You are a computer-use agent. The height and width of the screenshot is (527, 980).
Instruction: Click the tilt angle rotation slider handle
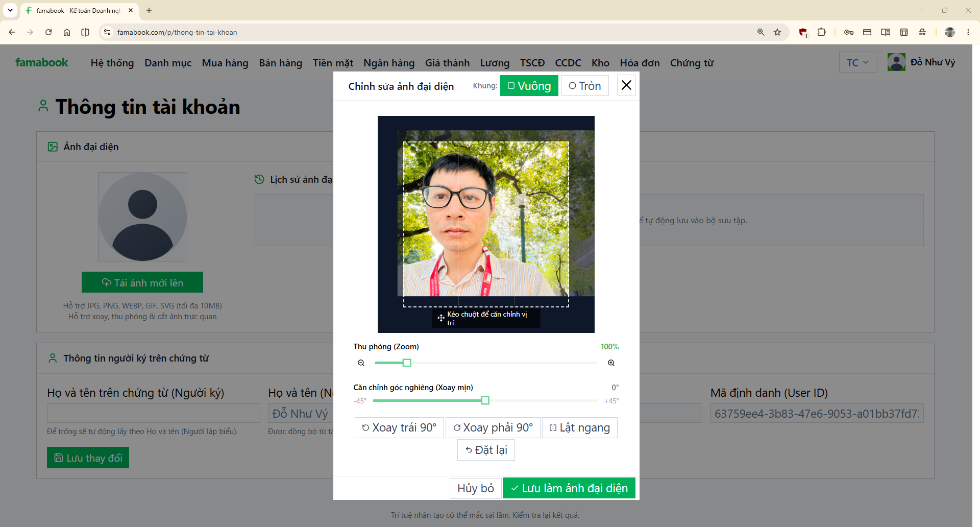(485, 400)
